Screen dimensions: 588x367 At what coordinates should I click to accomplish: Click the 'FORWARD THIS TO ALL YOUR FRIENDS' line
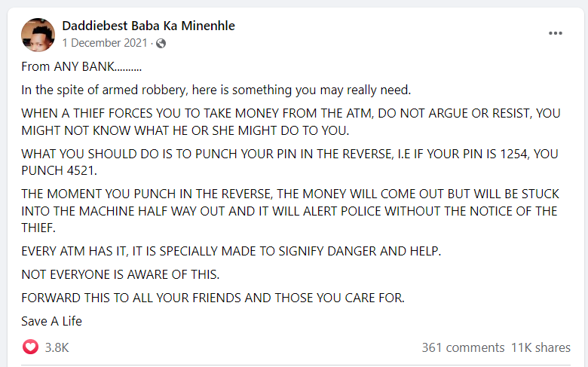[213, 298]
